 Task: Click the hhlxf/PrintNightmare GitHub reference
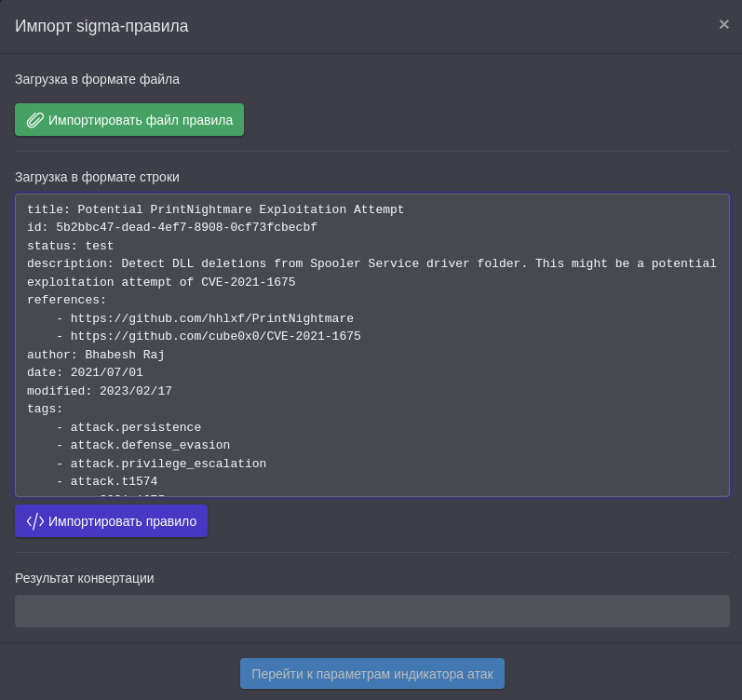(211, 318)
